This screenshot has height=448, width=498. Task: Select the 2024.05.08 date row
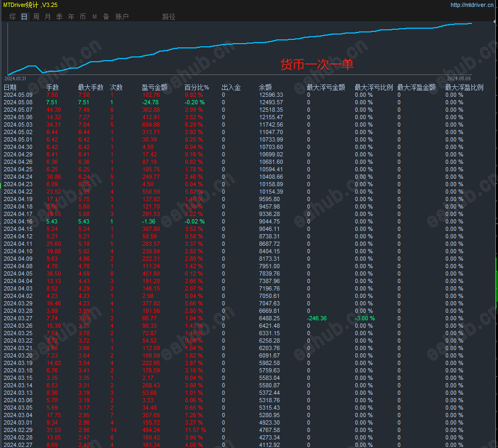(x=18, y=102)
